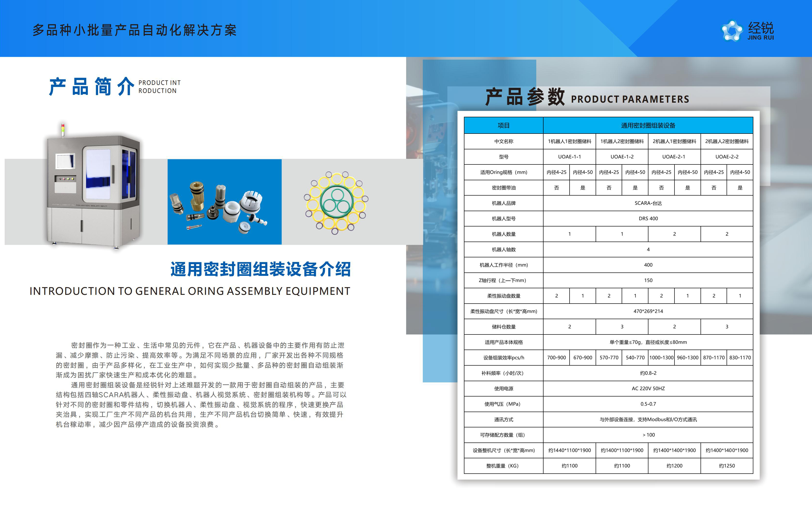Click the value 与外部设备连接, 支持Modbus和I/O方式通讯

tap(648, 420)
